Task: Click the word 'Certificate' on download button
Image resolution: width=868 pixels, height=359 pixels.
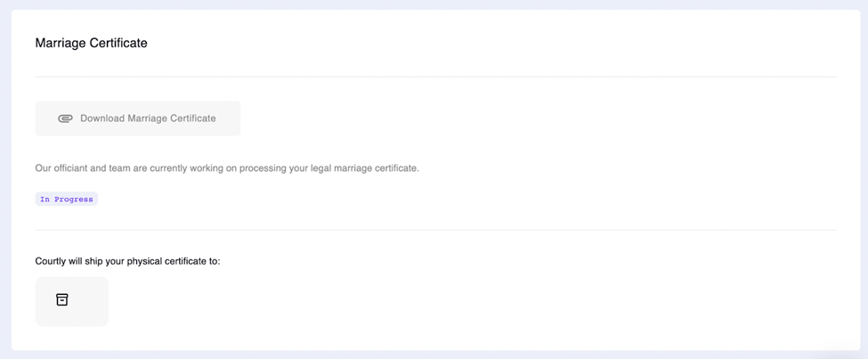Action: pyautogui.click(x=192, y=118)
